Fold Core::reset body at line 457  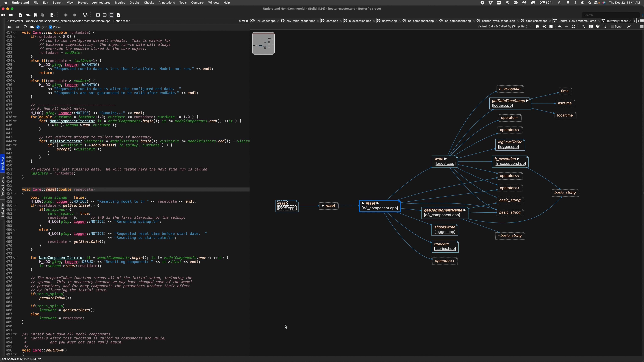coord(15,194)
